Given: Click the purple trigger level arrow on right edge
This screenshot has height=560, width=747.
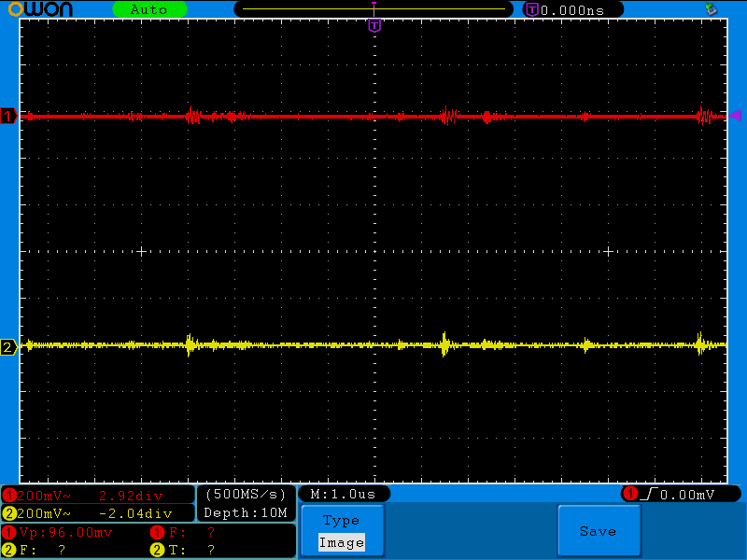Looking at the screenshot, I should point(735,115).
